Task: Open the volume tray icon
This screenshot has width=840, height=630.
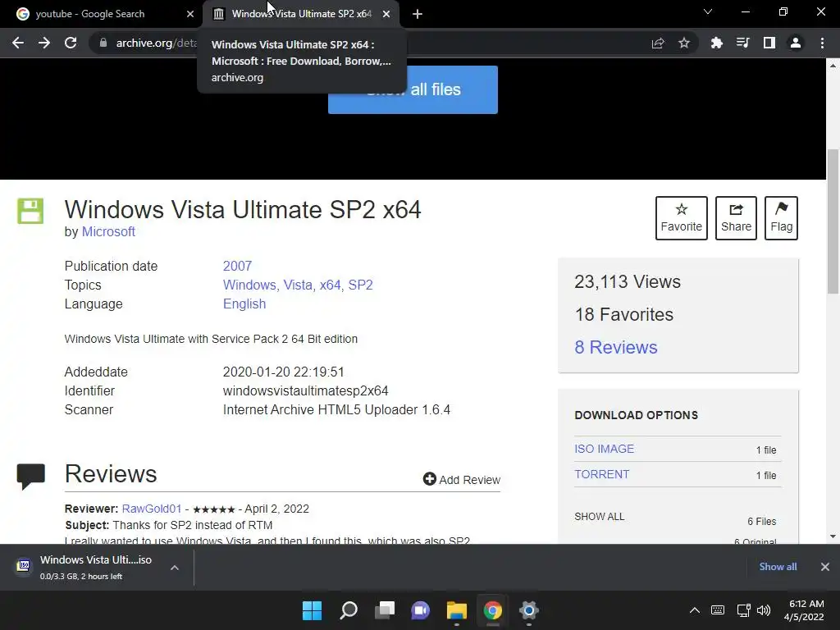Action: point(764,610)
